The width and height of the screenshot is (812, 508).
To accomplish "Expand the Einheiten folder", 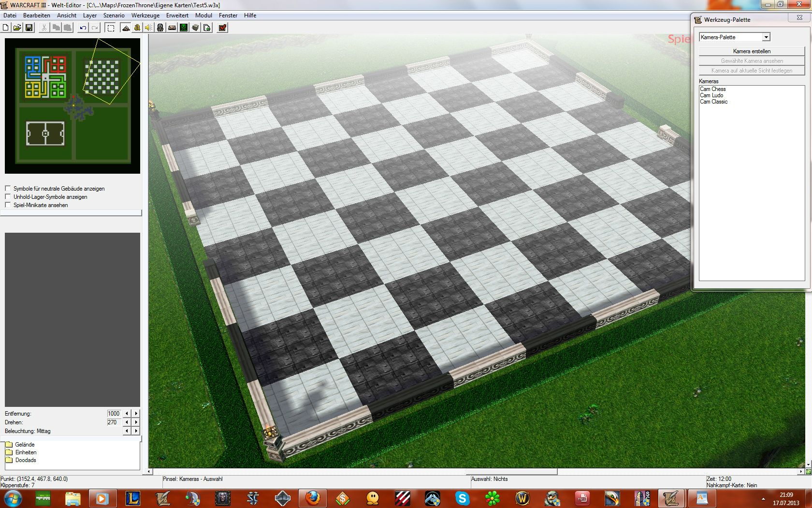I will click(21, 452).
